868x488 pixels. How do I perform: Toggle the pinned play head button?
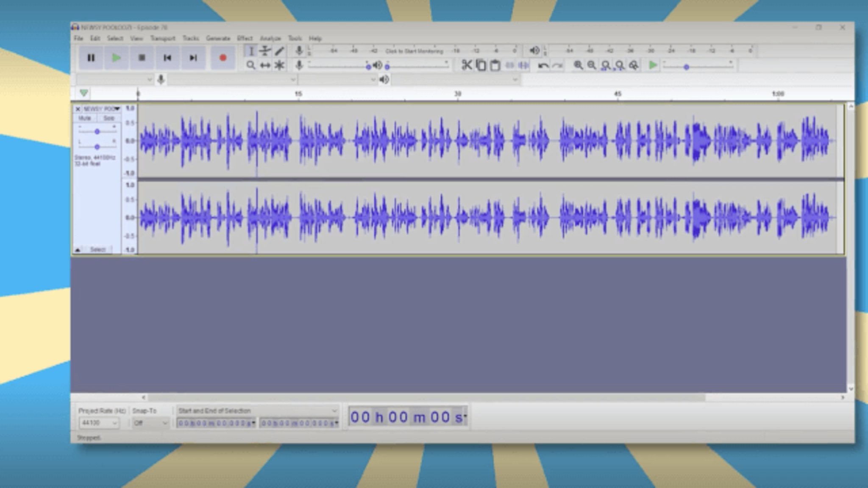[x=84, y=93]
